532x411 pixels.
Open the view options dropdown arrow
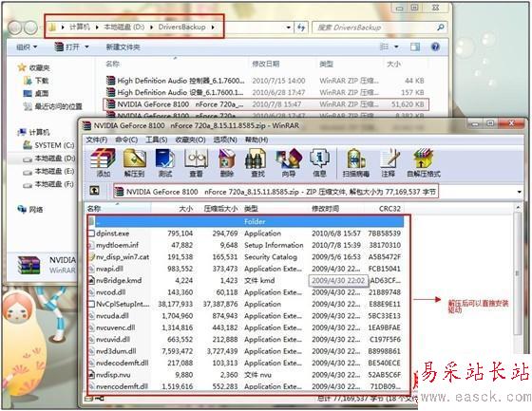396,47
